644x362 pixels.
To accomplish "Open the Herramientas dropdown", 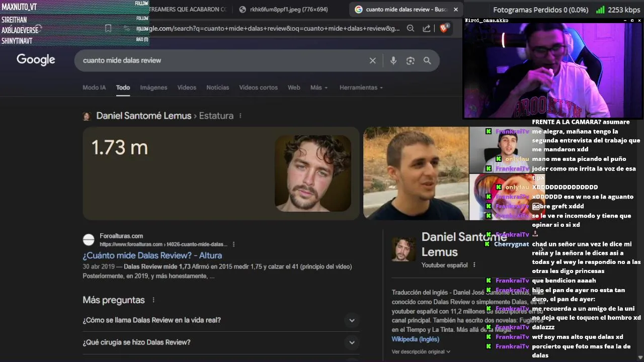I will point(361,87).
